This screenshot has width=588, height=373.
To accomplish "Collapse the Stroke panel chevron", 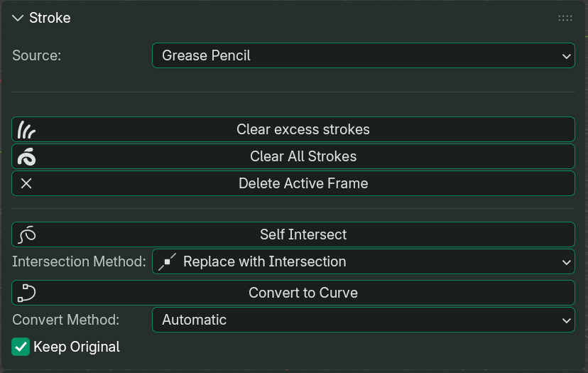I will [18, 18].
